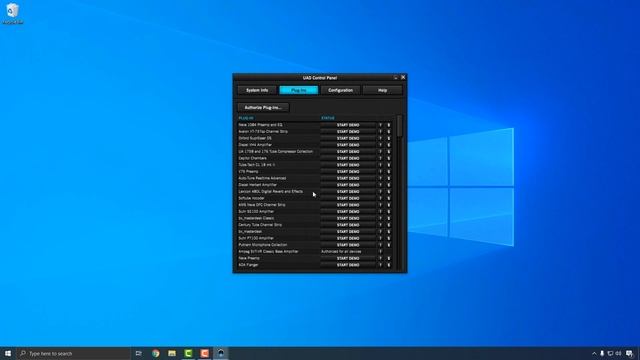The width and height of the screenshot is (640, 360).
Task: Click the $ buy icon for Neve 1084 Preamp
Action: [389, 125]
